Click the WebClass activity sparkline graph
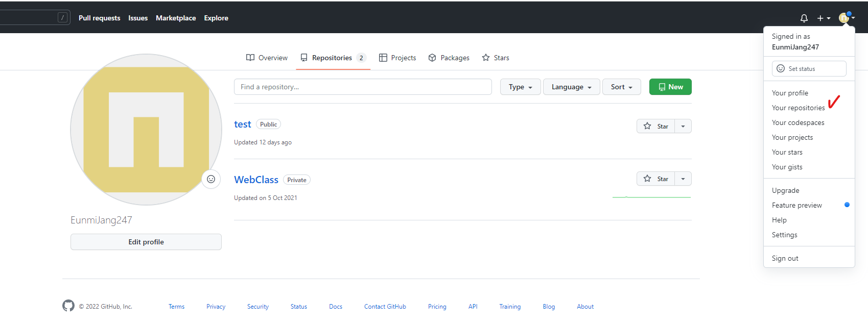The image size is (868, 326). (651, 197)
